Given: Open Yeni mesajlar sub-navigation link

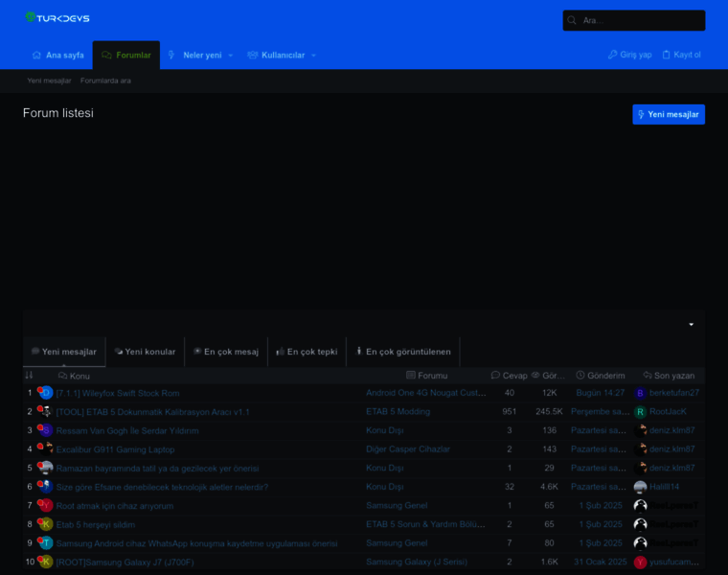Looking at the screenshot, I should [49, 80].
